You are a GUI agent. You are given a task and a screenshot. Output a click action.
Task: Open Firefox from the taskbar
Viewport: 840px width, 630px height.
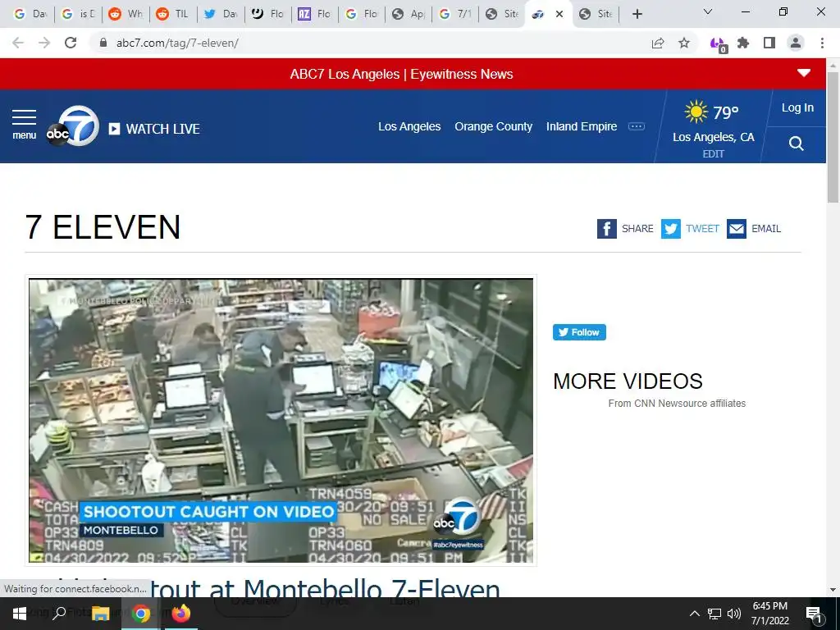click(x=181, y=614)
